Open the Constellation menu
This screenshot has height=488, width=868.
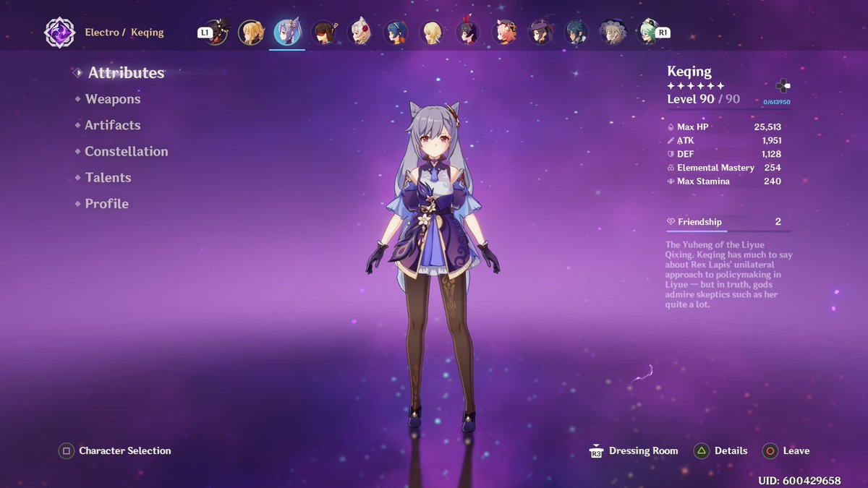[126, 151]
